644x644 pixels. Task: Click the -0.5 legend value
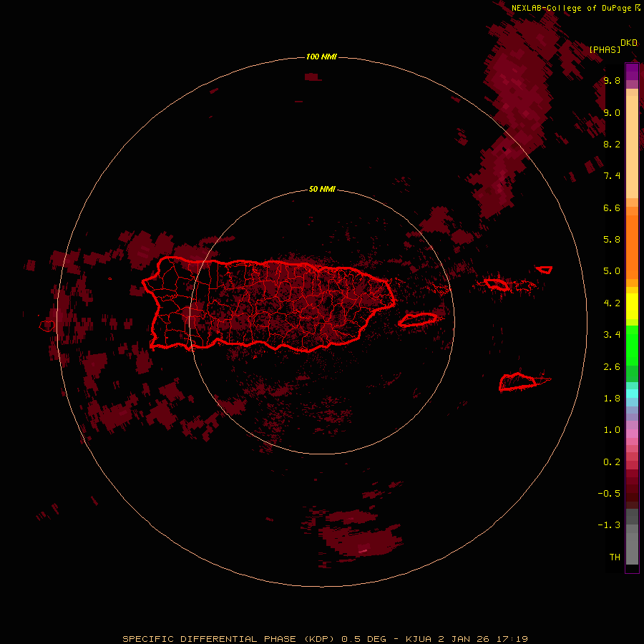point(609,493)
